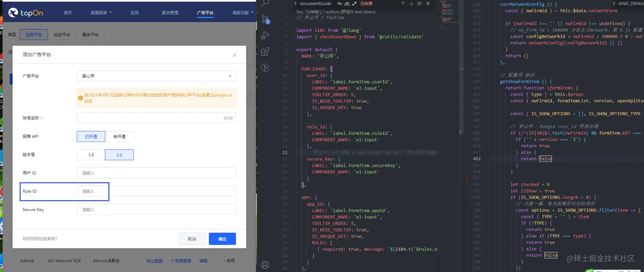The image size is (644, 272).
Task: Click the git blame annotation on line 22
Action: click(375, 152)
